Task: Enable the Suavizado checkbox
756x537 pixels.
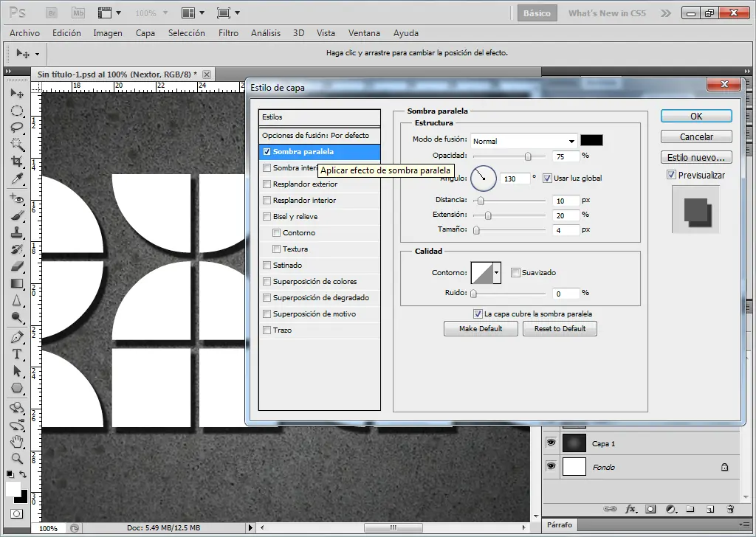Action: [x=515, y=272]
